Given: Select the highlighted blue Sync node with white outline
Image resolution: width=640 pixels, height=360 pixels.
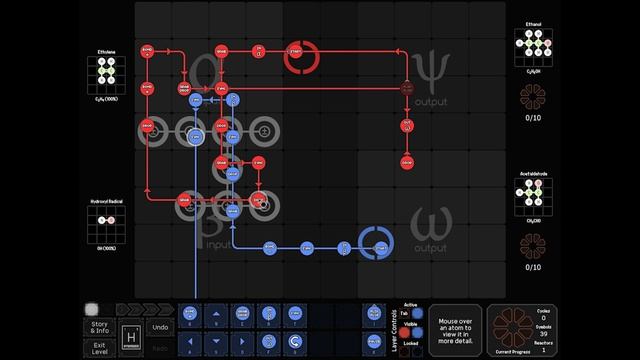Looking at the screenshot, I should (196, 137).
